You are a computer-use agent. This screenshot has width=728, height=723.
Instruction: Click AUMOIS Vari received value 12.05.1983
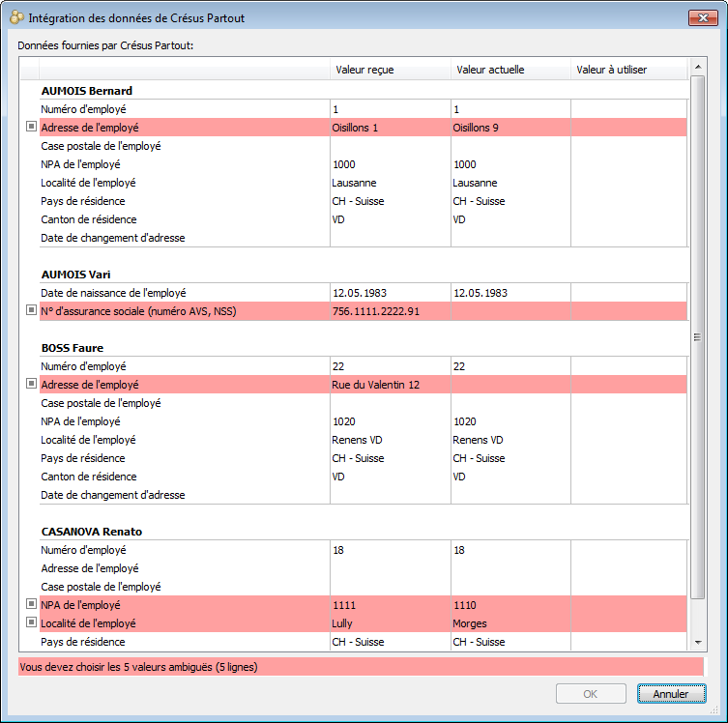coord(360,293)
